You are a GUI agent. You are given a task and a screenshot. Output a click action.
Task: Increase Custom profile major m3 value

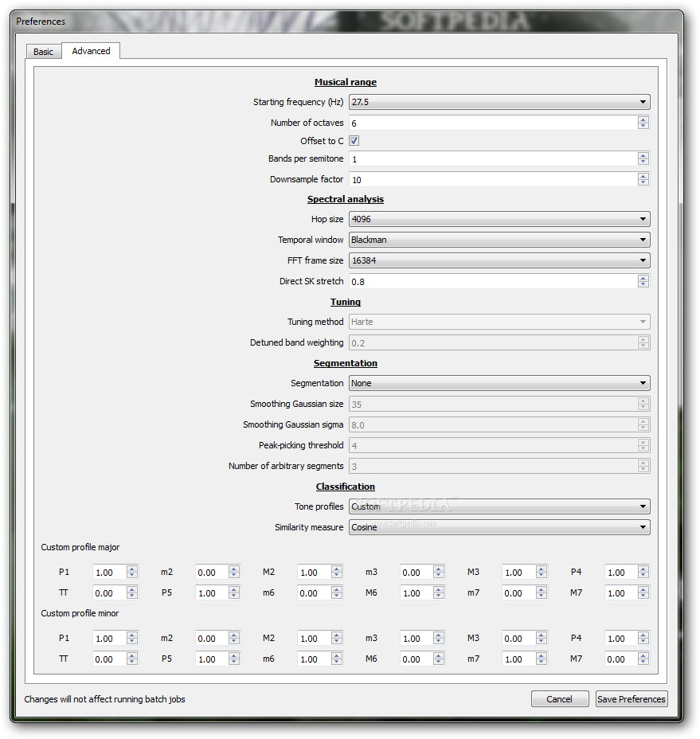[x=438, y=569]
